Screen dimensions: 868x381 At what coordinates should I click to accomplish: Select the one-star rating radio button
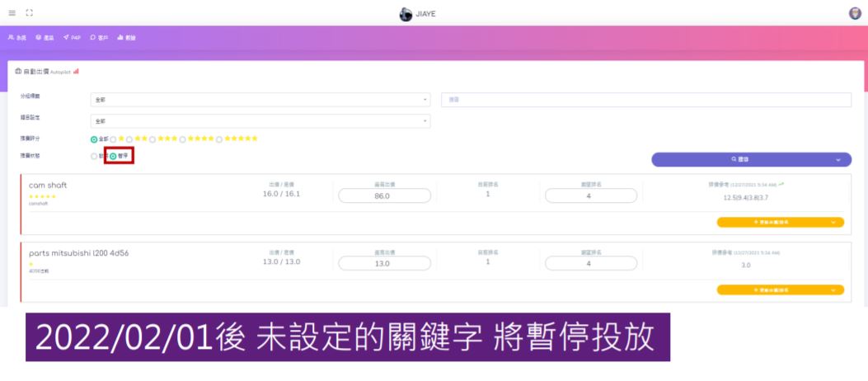point(114,139)
